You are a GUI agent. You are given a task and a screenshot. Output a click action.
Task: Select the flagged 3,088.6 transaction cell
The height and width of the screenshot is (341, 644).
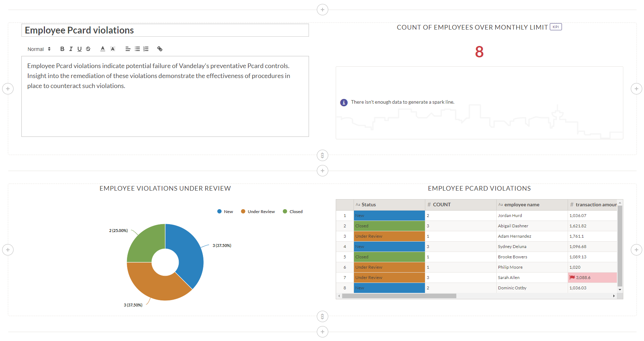click(x=592, y=278)
